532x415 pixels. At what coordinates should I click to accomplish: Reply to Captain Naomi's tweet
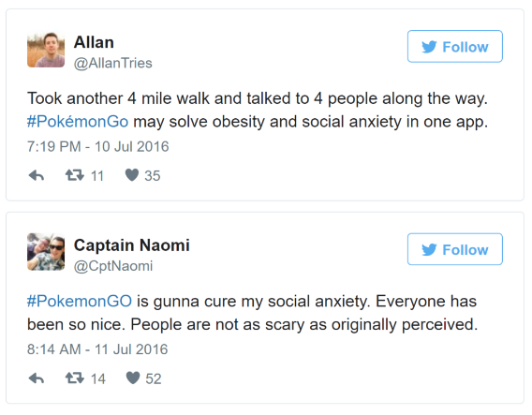tap(37, 378)
